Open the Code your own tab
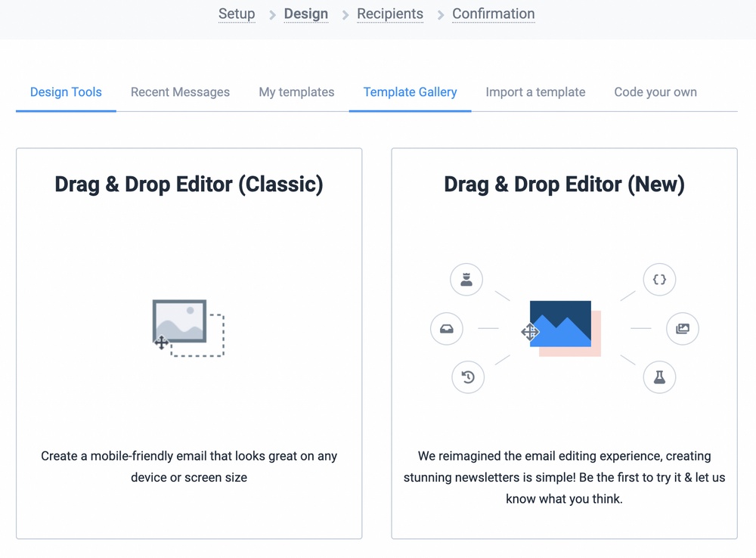756x558 pixels. (x=655, y=92)
